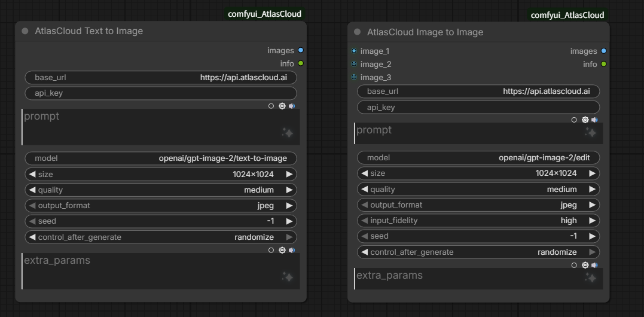Collapse the AtlasCloud Image to Image node dot

tap(357, 32)
